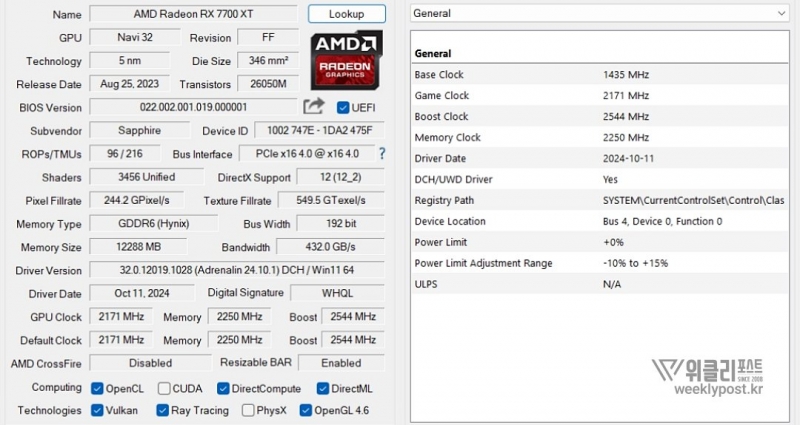Image resolution: width=800 pixels, height=425 pixels.
Task: Click the Resizable BAR Enabled field
Action: [x=342, y=363]
